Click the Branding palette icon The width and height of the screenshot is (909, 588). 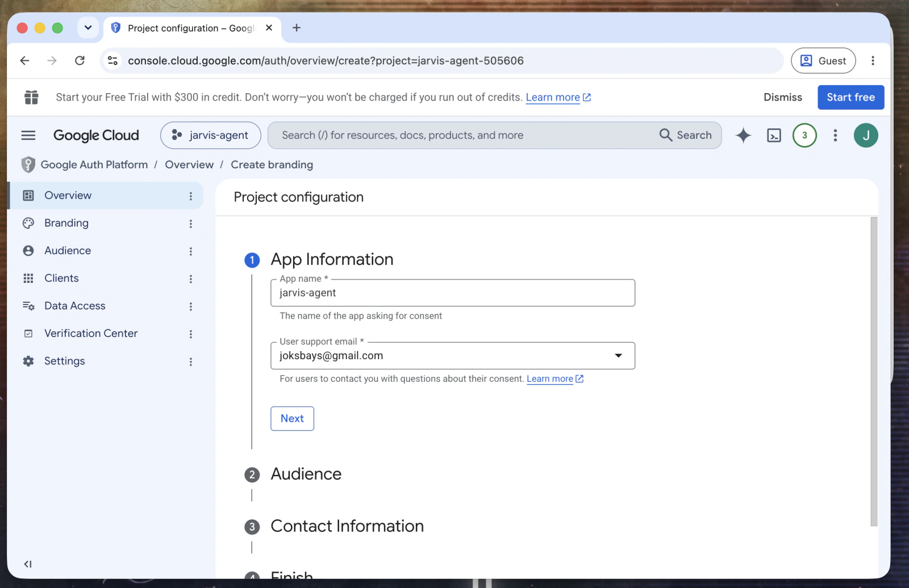28,223
